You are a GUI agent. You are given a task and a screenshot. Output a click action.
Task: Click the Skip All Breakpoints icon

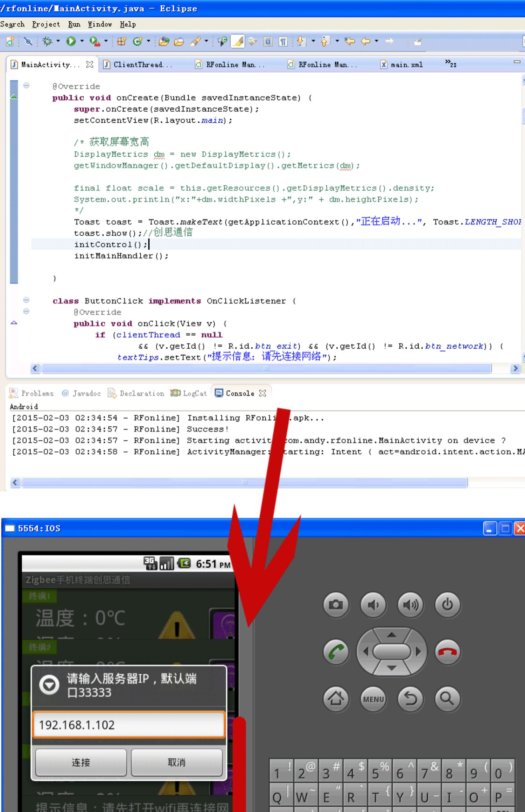pos(28,42)
